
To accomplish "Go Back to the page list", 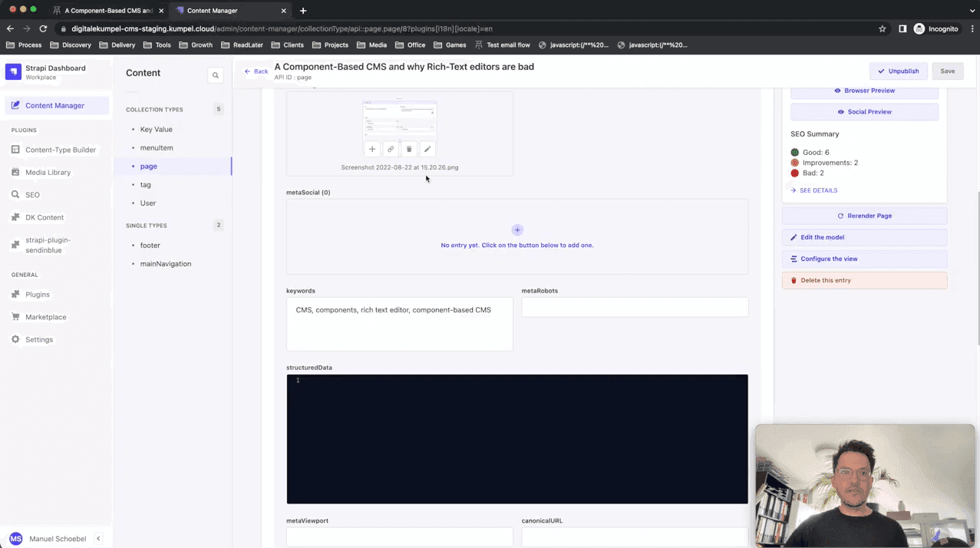I will 256,71.
